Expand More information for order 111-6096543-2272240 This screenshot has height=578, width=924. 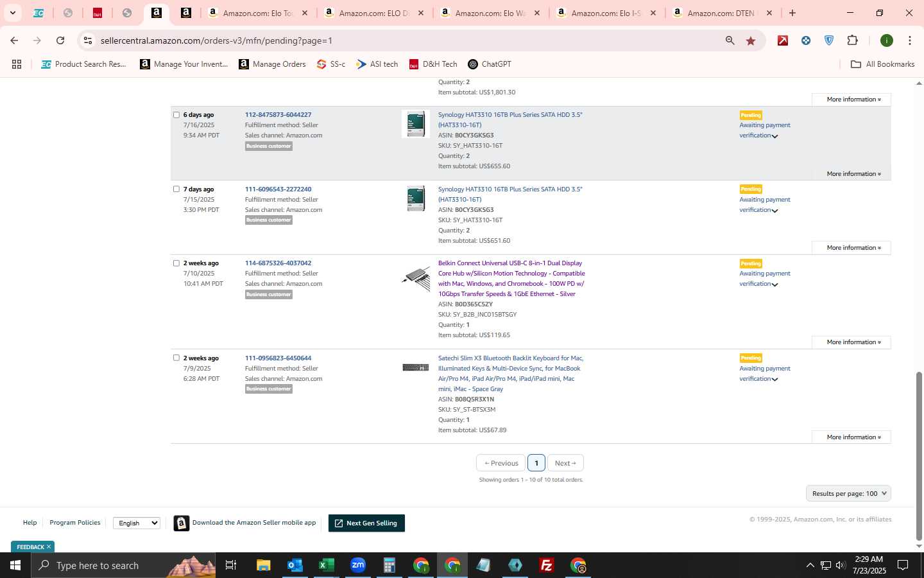pyautogui.click(x=851, y=248)
